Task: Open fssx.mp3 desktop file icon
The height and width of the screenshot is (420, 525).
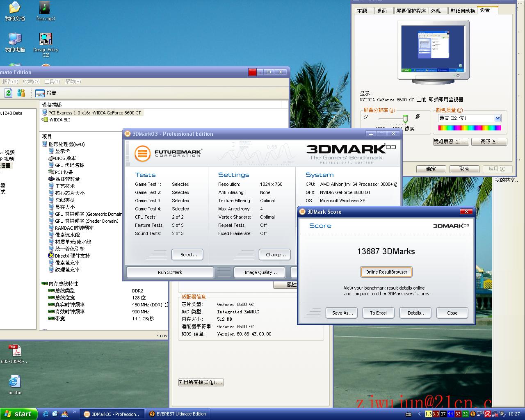Action: point(45,8)
